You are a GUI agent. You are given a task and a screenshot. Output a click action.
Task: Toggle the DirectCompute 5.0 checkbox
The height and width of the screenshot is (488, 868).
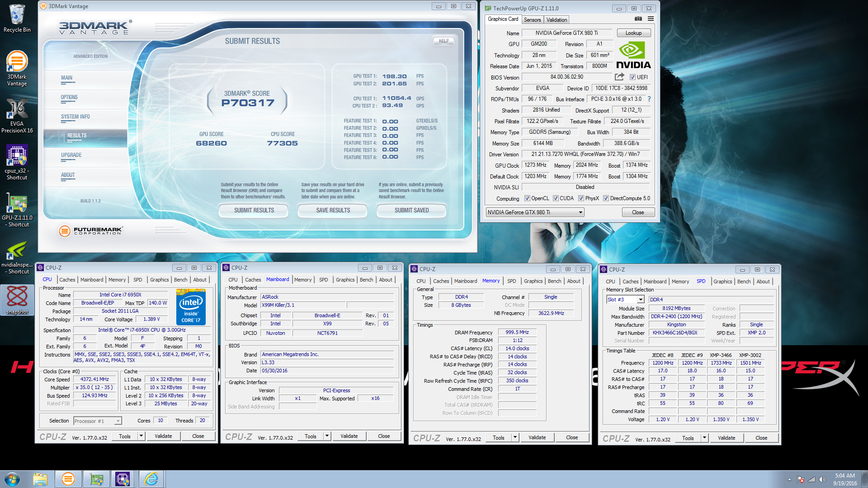pos(606,198)
